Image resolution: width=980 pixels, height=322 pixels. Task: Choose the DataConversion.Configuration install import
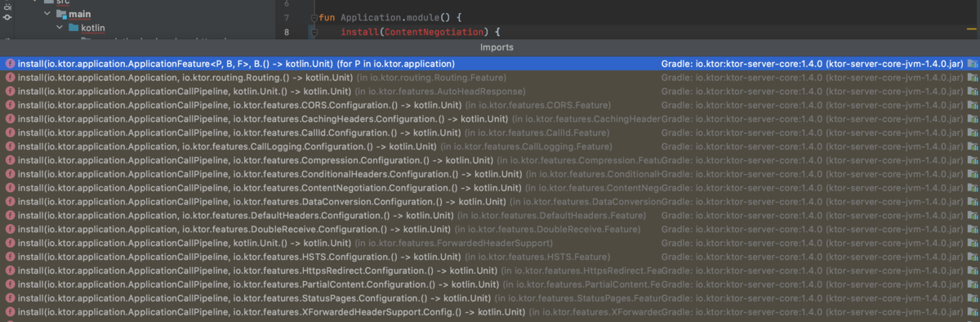[490, 201]
